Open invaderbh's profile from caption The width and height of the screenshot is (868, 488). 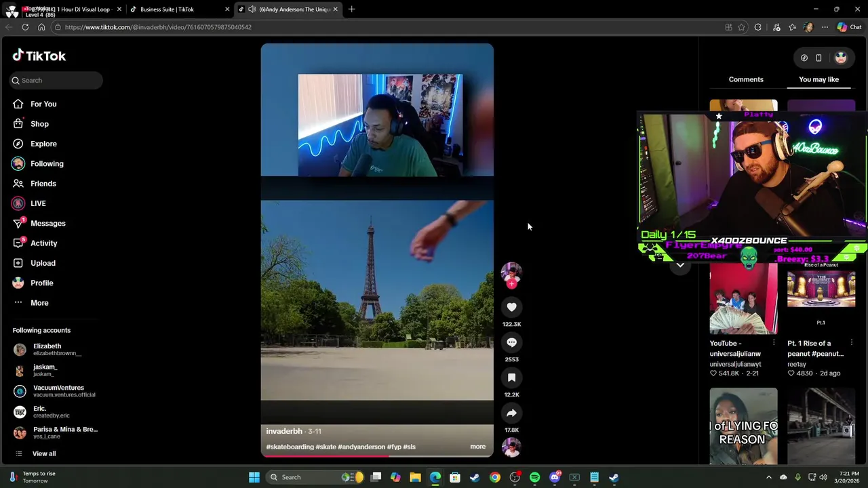coord(284,431)
